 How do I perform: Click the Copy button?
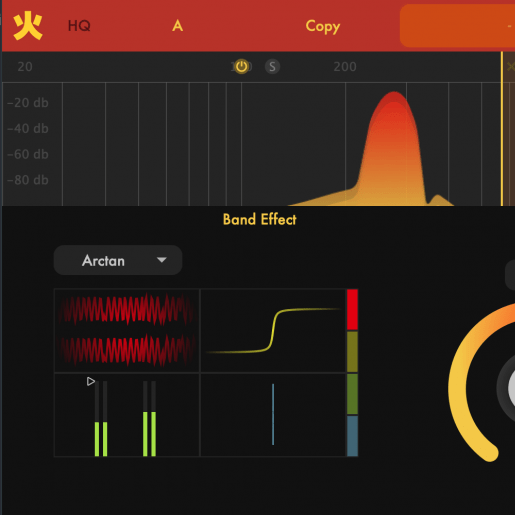click(323, 26)
